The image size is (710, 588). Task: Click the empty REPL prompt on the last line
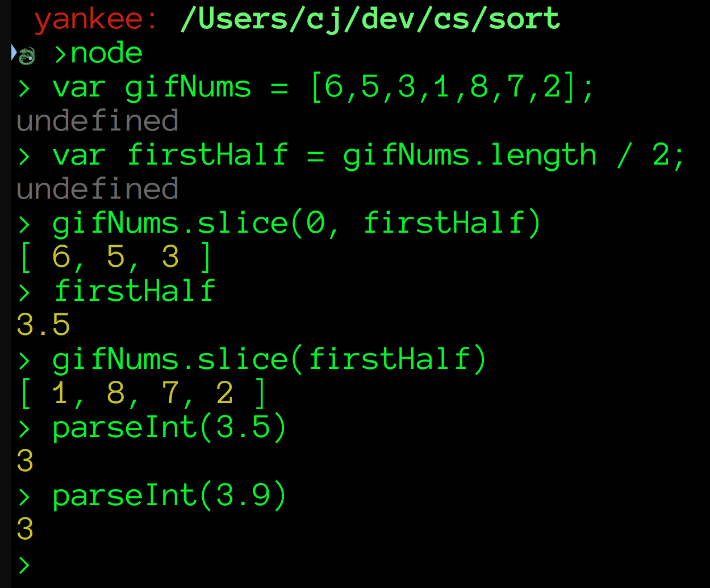tap(24, 564)
